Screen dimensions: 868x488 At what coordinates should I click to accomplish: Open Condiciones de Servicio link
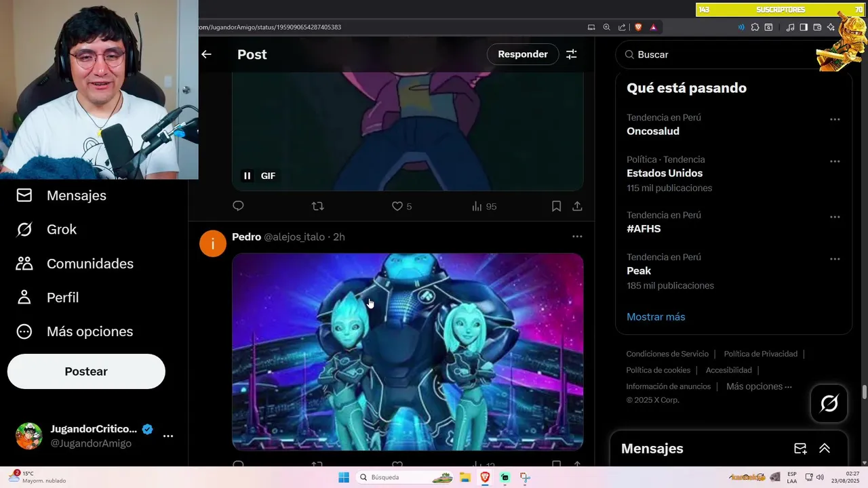667,354
